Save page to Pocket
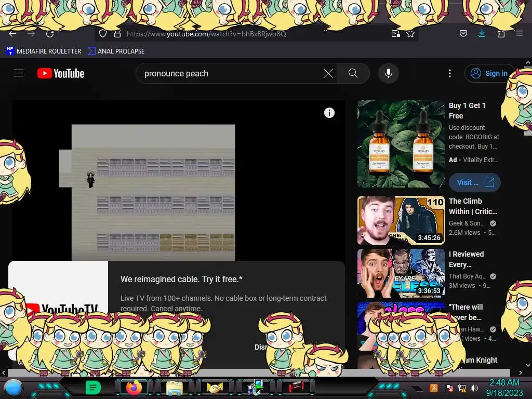 click(463, 33)
